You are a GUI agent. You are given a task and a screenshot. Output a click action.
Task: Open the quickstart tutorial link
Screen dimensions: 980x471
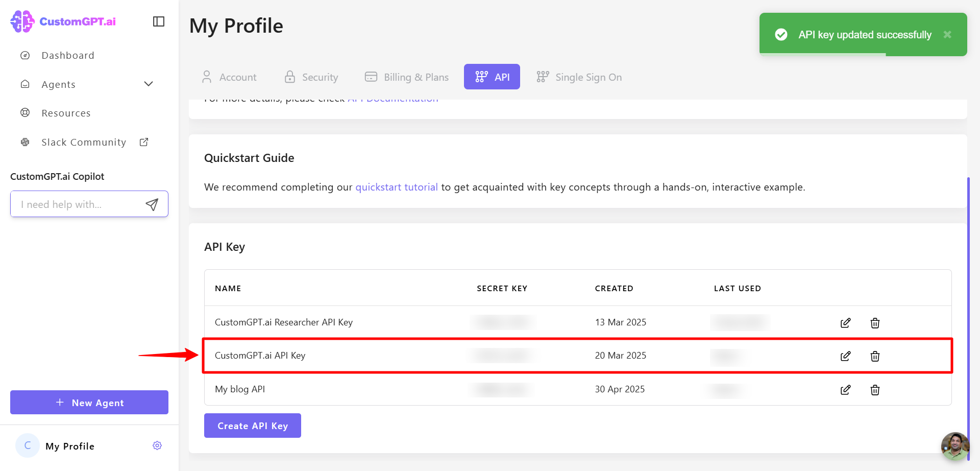coord(397,187)
